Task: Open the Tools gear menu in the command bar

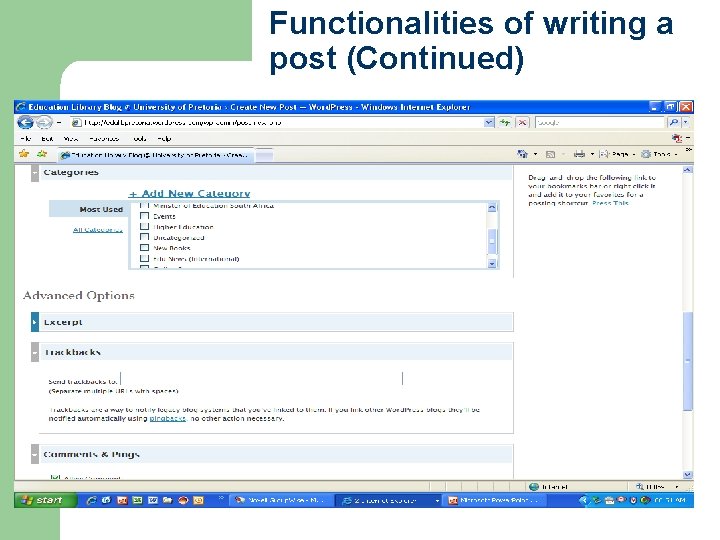Action: [x=659, y=154]
